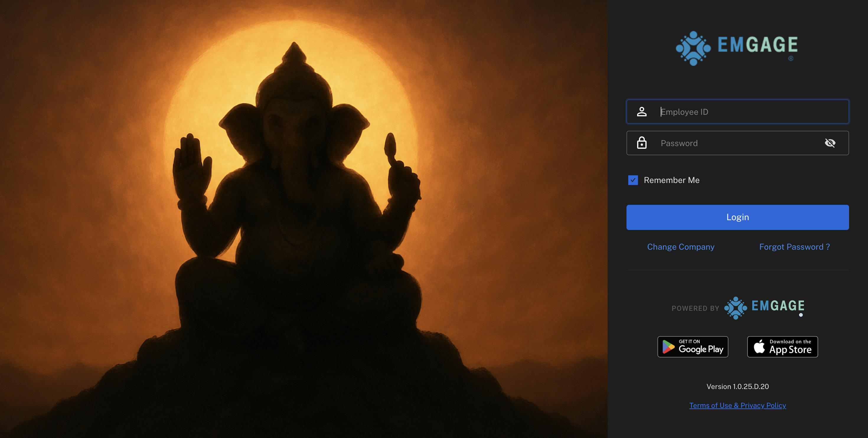This screenshot has width=868, height=438.
Task: Click Forgot Password link
Action: [x=794, y=247]
